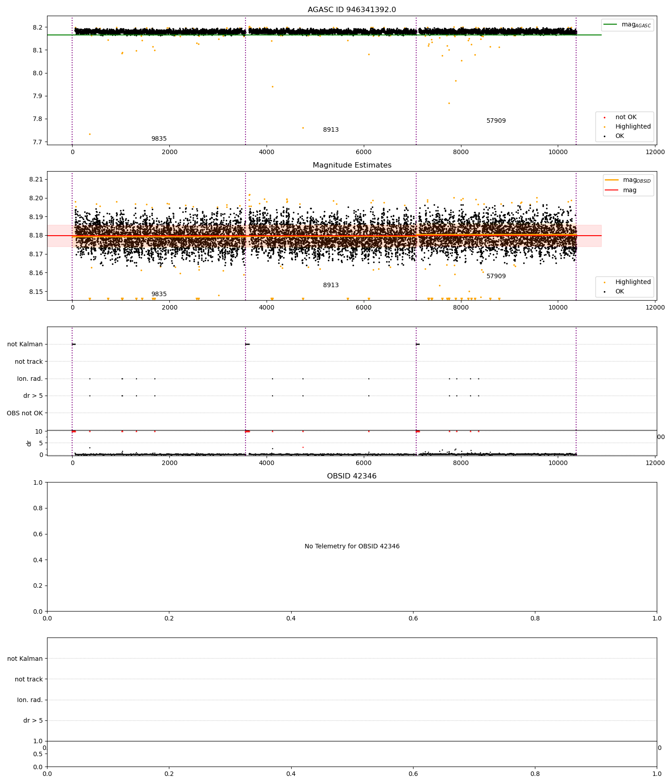This screenshot has width=672, height=784.
Task: Select 'not Kalman' label in the third panel
Action: pos(25,345)
